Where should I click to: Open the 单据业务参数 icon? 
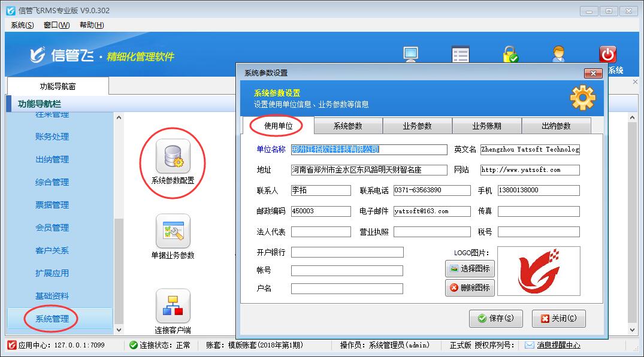173,232
